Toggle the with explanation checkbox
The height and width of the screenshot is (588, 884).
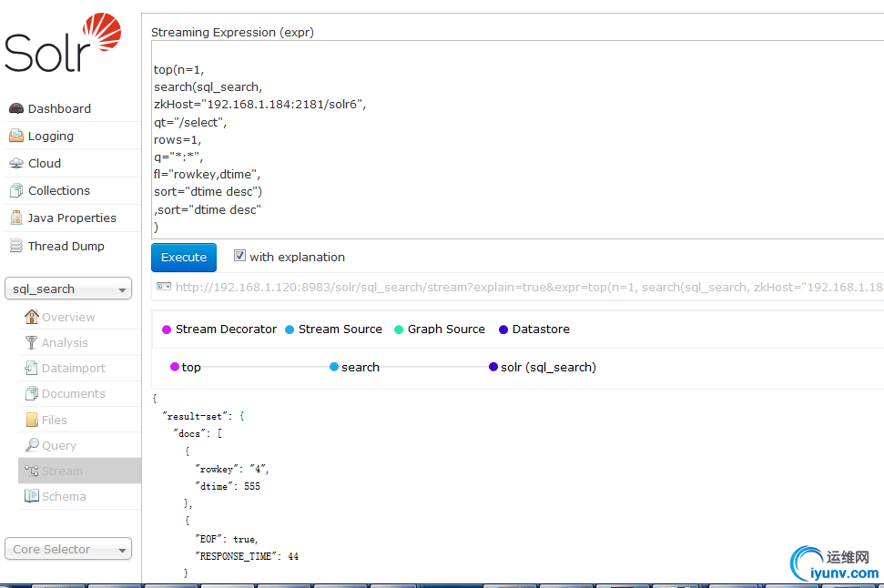click(239, 256)
